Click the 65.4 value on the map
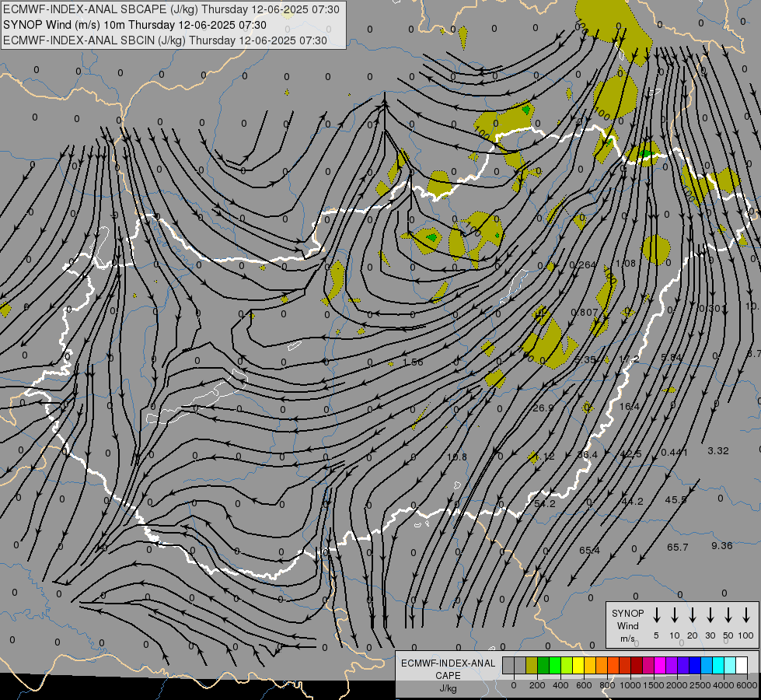 [x=589, y=551]
